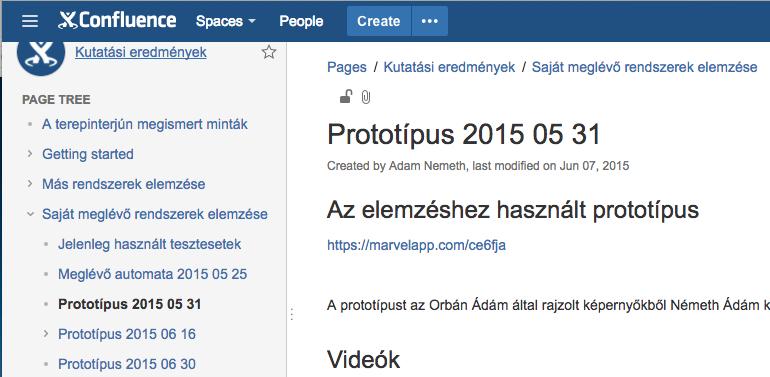The image size is (770, 377).
Task: Collapse Saját meglévő rendszerek elemzése node
Action: coord(30,214)
